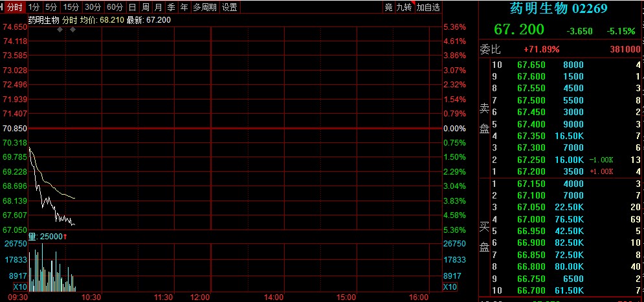Select sell level 5 price 67.400
The image size is (644, 302).
(x=531, y=124)
